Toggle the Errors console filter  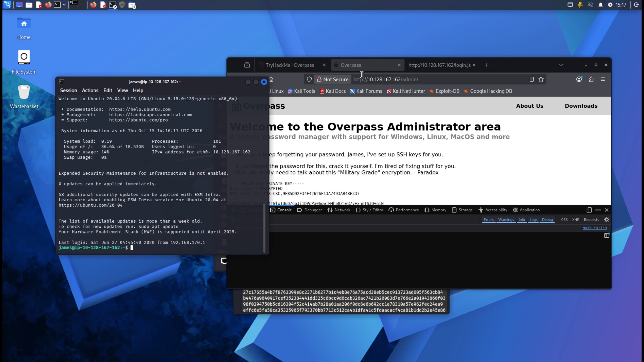489,220
